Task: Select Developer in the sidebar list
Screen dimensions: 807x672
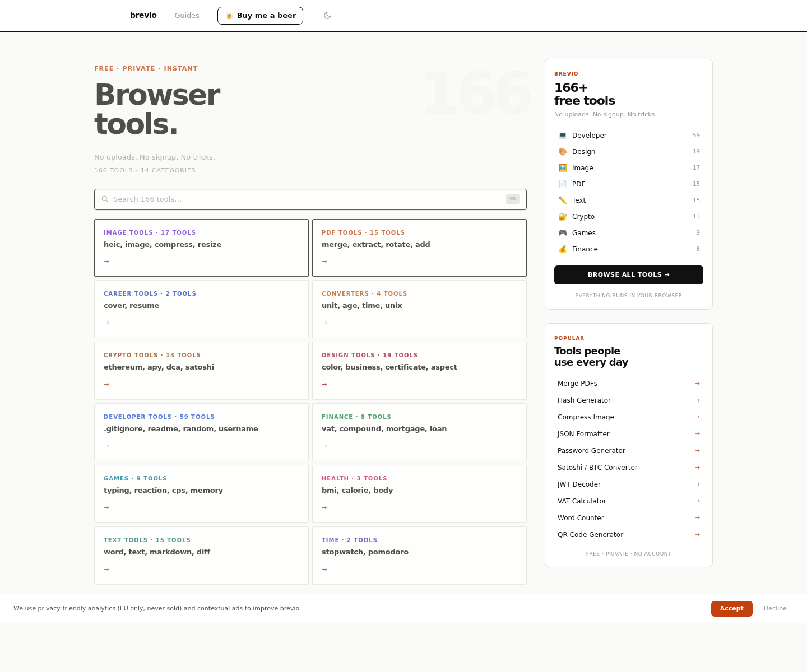Action: pos(629,136)
